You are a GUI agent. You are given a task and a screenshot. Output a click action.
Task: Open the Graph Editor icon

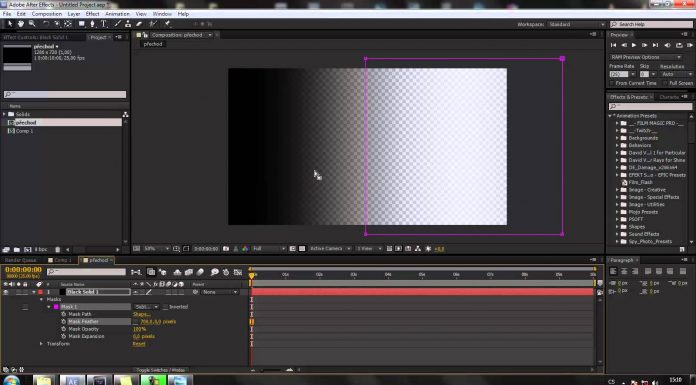pyautogui.click(x=238, y=272)
